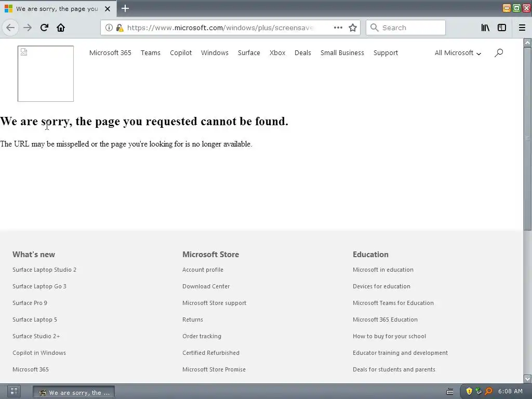
Task: Click the clock showing 6:08 AM
Action: (x=510, y=391)
